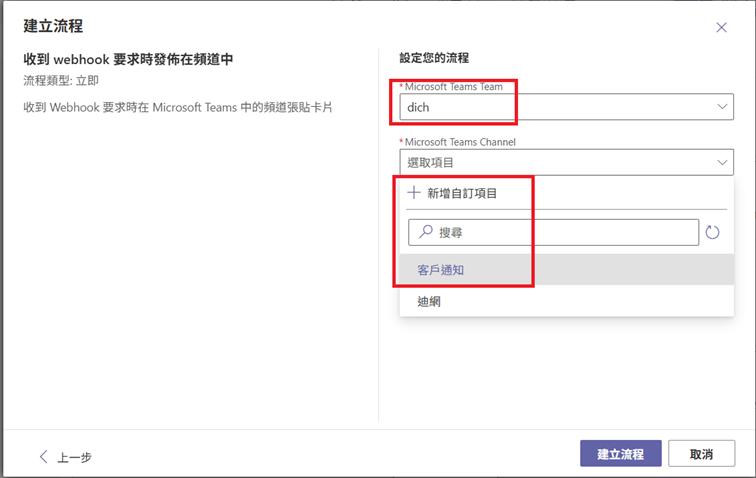Close the 建立流程 dialog with X
756x478 pixels.
tap(721, 28)
